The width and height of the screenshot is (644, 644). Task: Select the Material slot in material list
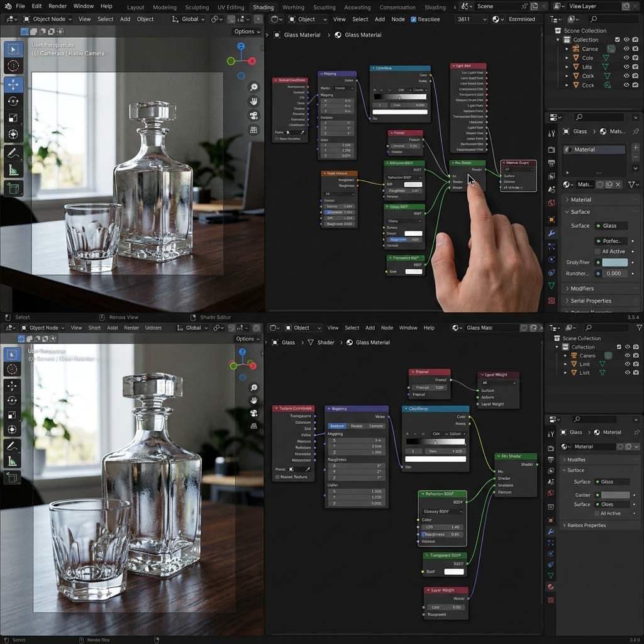(594, 150)
